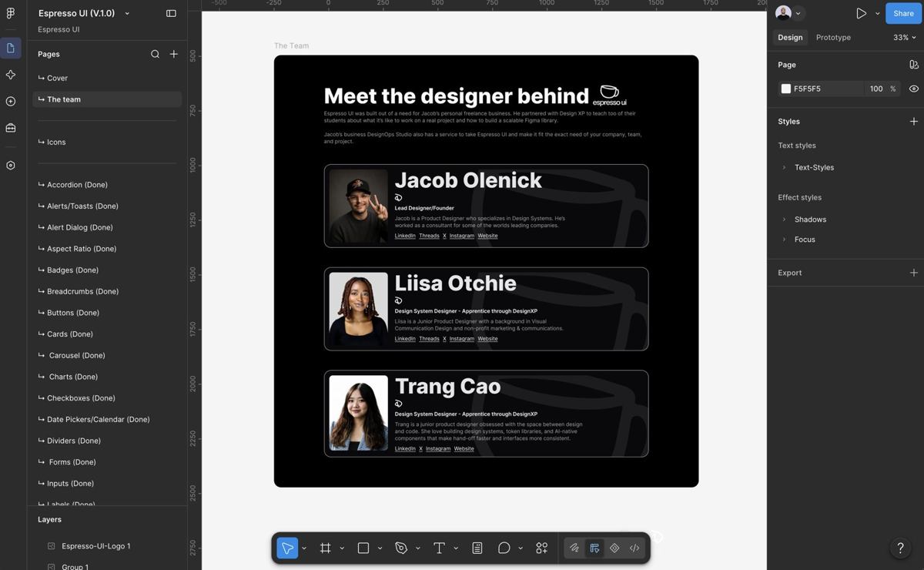Click the user avatar
Image resolution: width=924 pixels, height=570 pixels.
(x=783, y=13)
